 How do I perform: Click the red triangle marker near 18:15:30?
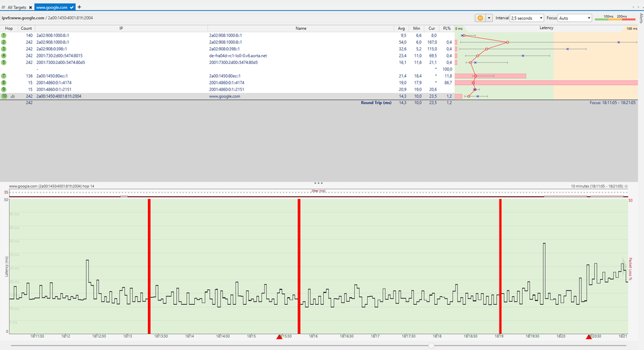click(x=279, y=337)
